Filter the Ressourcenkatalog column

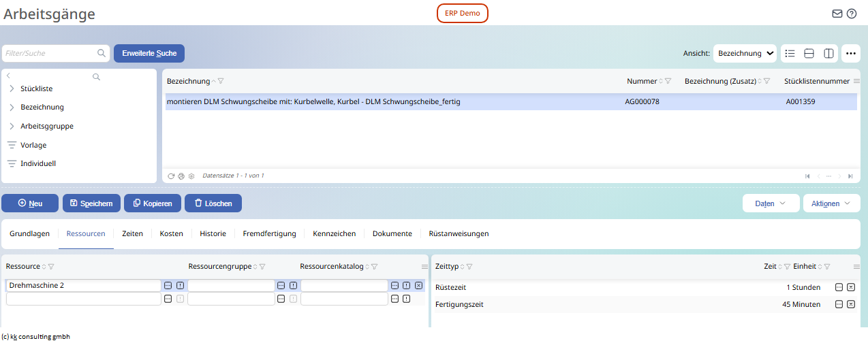[374, 267]
